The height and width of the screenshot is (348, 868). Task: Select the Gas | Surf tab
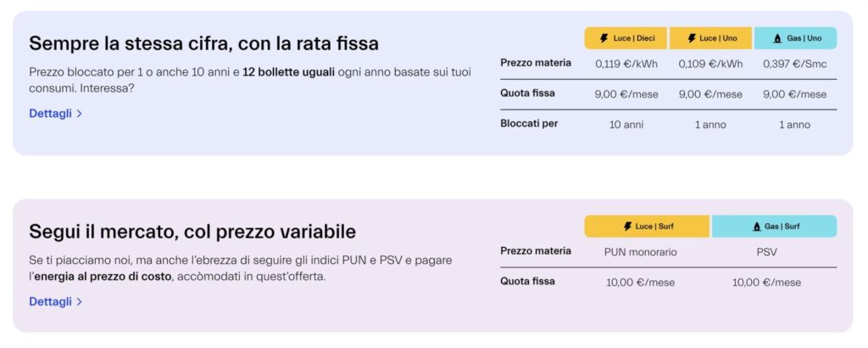[x=774, y=227]
